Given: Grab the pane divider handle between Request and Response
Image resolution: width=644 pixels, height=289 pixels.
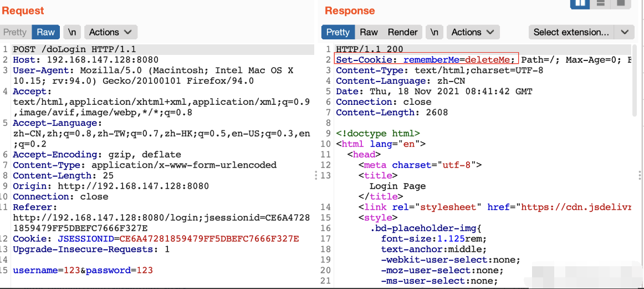Looking at the screenshot, I should click(x=316, y=175).
